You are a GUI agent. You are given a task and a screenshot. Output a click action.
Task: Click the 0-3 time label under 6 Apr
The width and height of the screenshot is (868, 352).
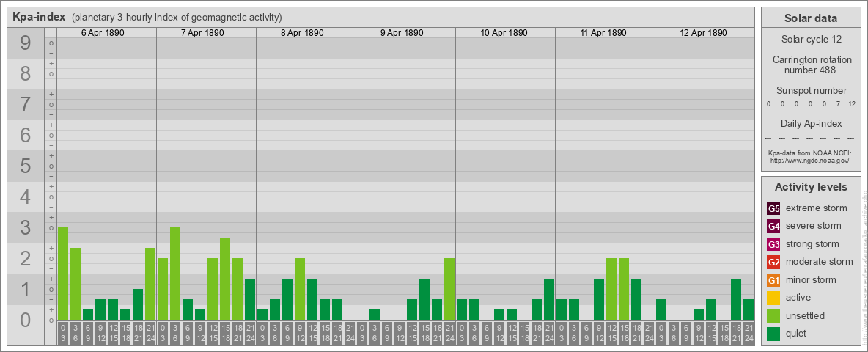pyautogui.click(x=63, y=334)
